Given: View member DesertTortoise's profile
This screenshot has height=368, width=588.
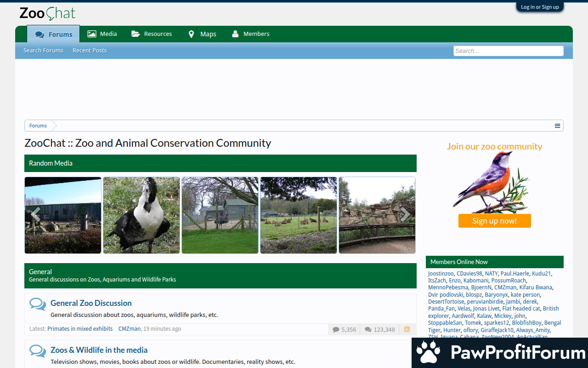Looking at the screenshot, I should (446, 302).
